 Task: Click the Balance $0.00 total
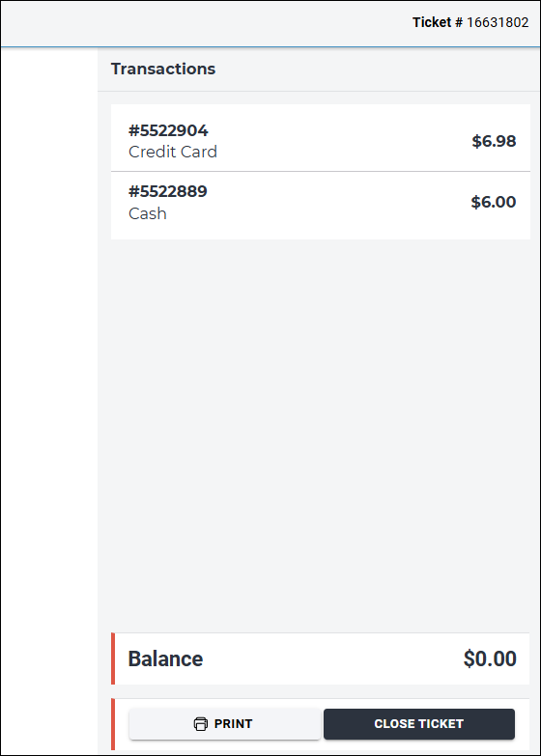490,658
